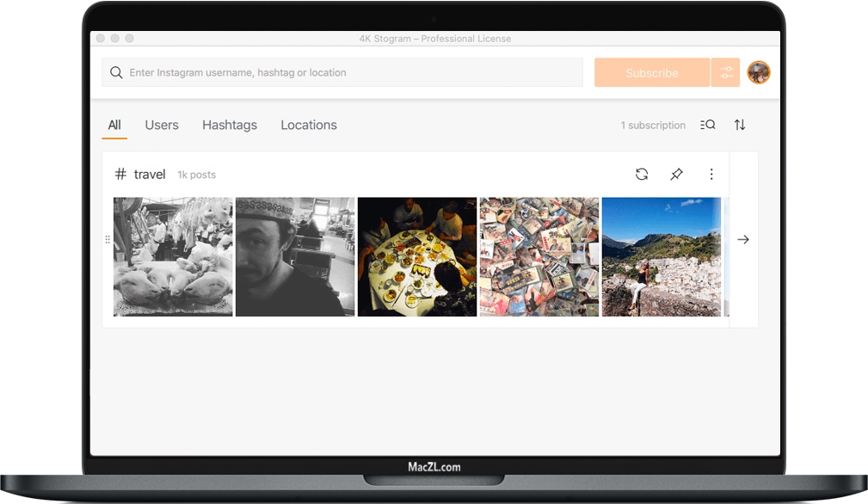This screenshot has width=868, height=504.
Task: Open the dinner table photo
Action: tap(417, 256)
